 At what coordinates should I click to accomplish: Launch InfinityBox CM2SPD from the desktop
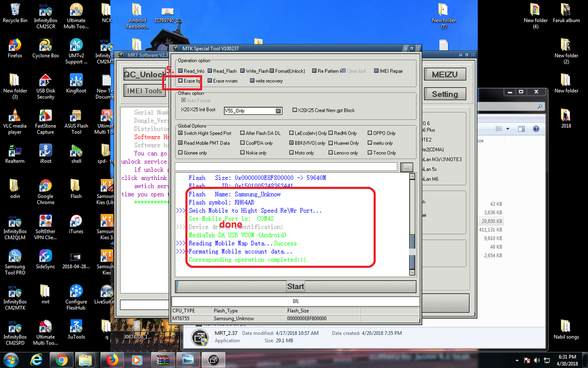tap(15, 332)
